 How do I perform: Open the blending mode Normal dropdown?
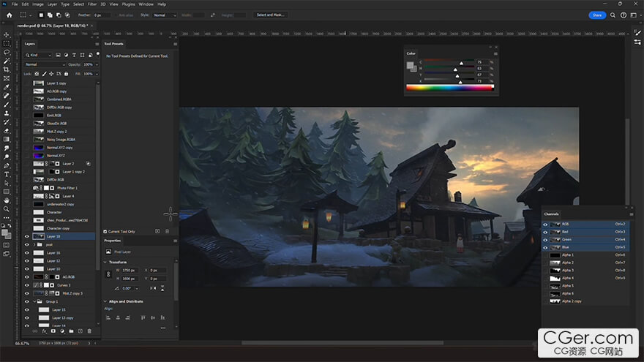coord(45,64)
